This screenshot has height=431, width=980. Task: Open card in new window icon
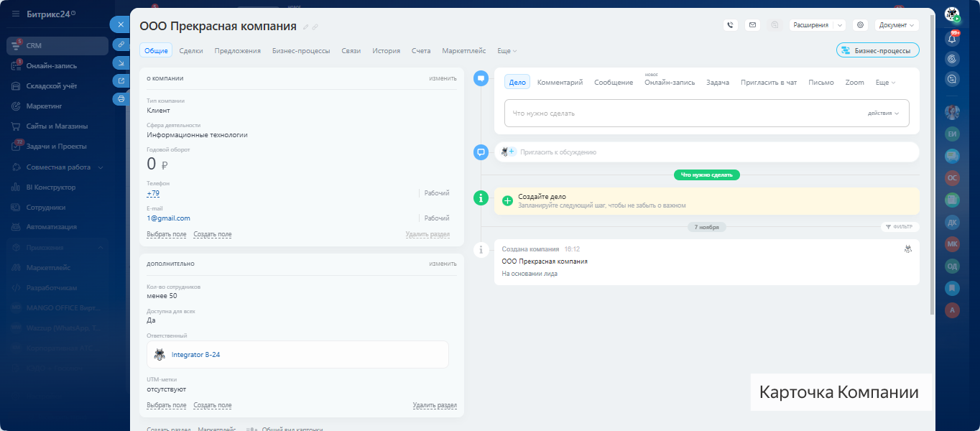click(x=121, y=80)
